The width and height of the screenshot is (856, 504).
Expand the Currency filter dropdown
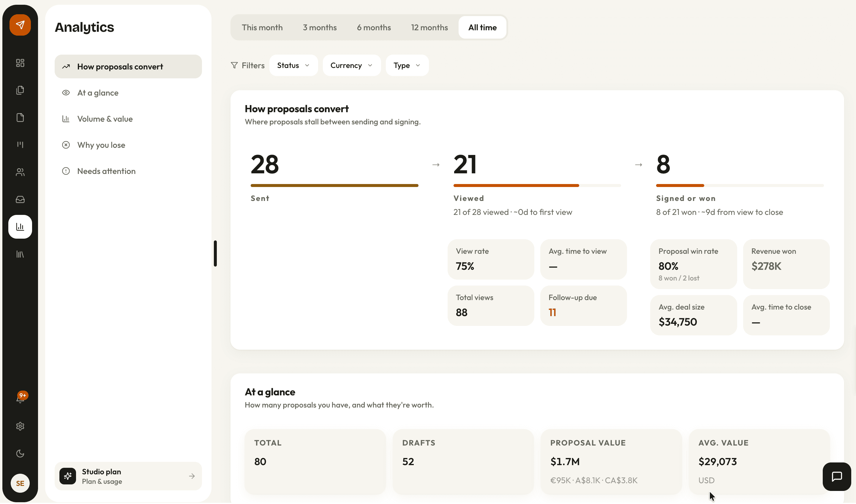point(351,66)
